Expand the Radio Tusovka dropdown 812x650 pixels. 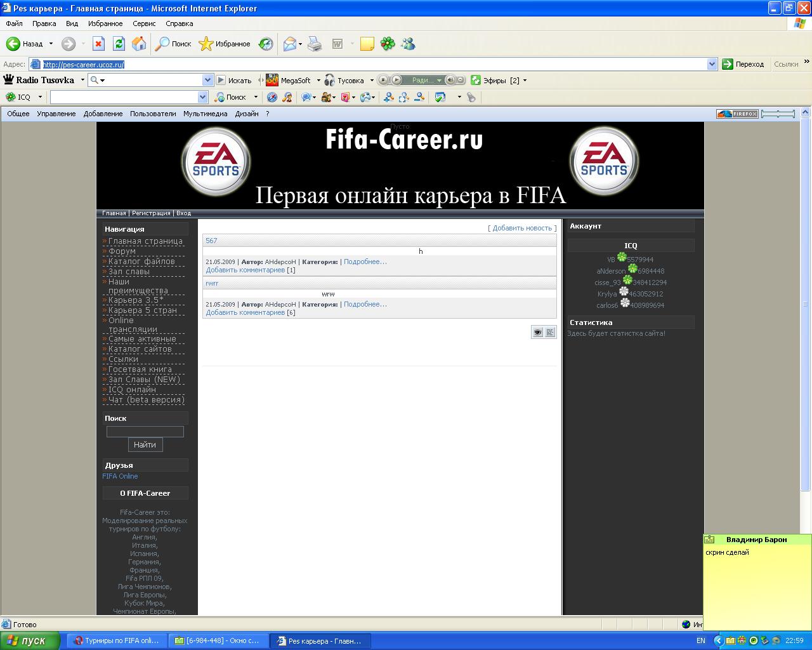tap(82, 80)
